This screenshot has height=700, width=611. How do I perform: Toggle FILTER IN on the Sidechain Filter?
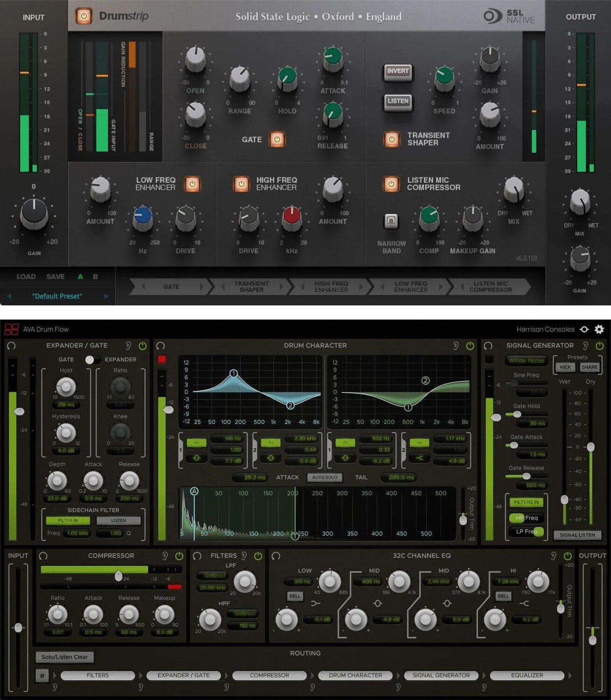point(68,520)
